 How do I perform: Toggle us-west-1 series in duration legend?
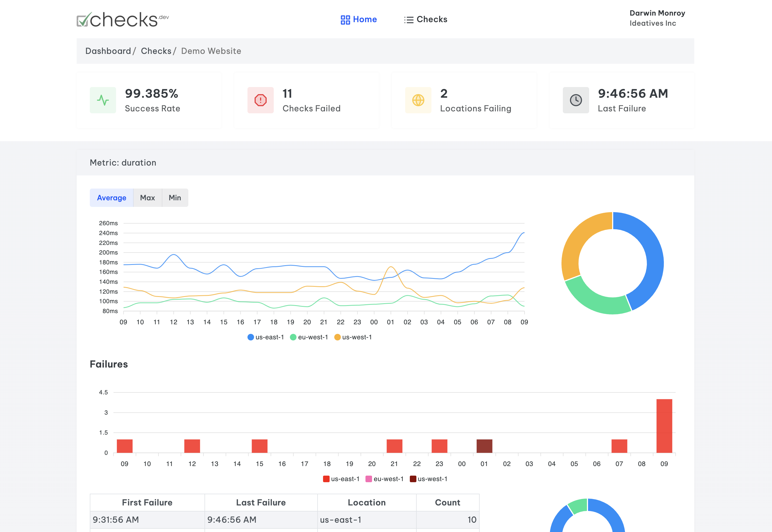(353, 337)
